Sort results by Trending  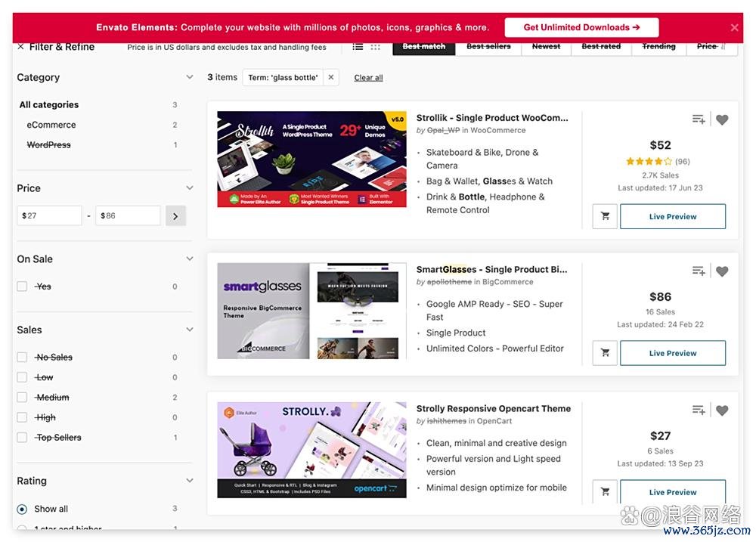658,47
